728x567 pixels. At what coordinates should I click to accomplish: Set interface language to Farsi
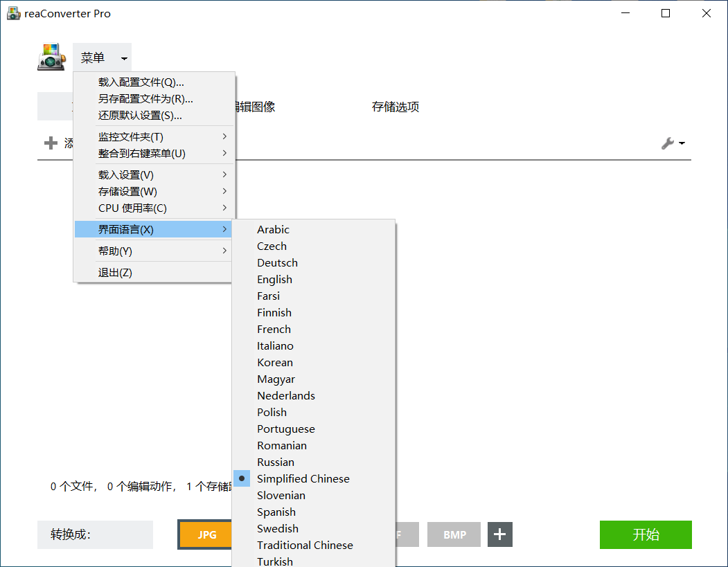[x=314, y=296]
